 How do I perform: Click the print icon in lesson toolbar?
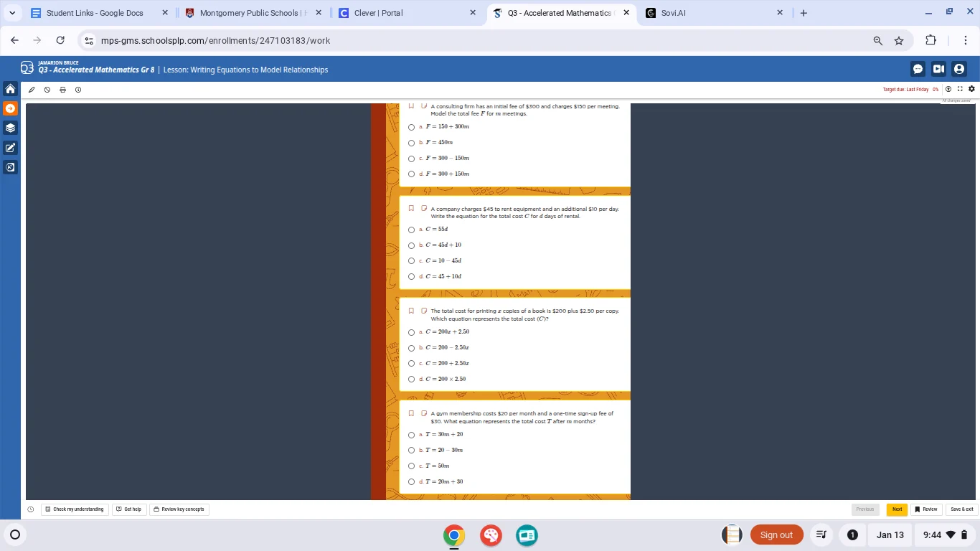click(x=63, y=90)
